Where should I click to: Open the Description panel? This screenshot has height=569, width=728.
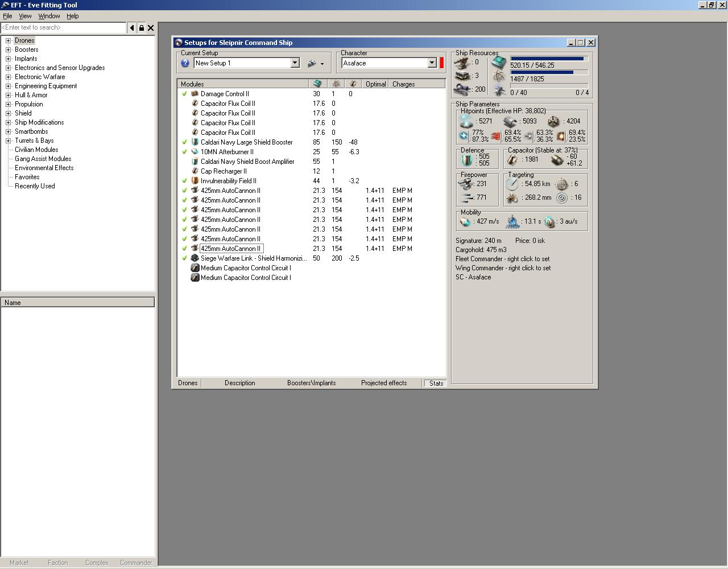(239, 383)
